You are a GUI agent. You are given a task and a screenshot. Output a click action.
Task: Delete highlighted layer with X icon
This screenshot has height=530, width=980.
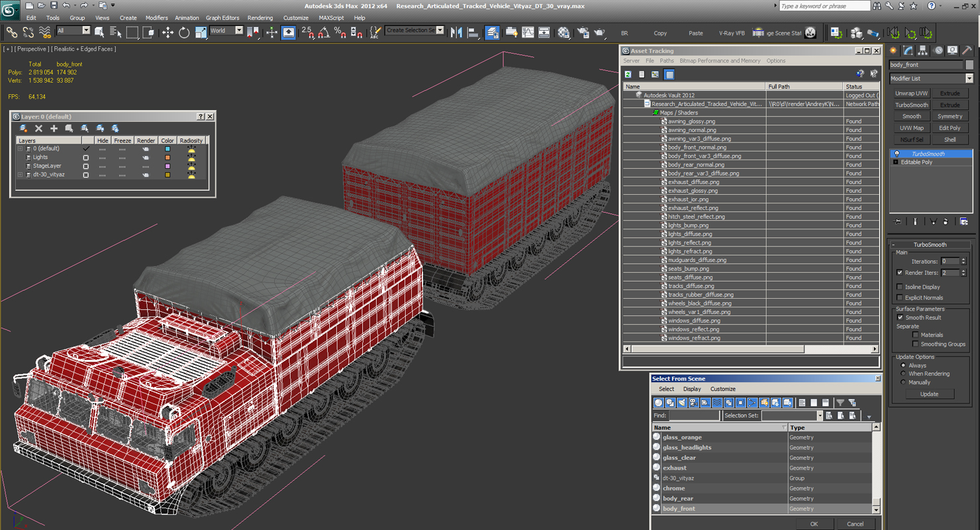click(38, 129)
